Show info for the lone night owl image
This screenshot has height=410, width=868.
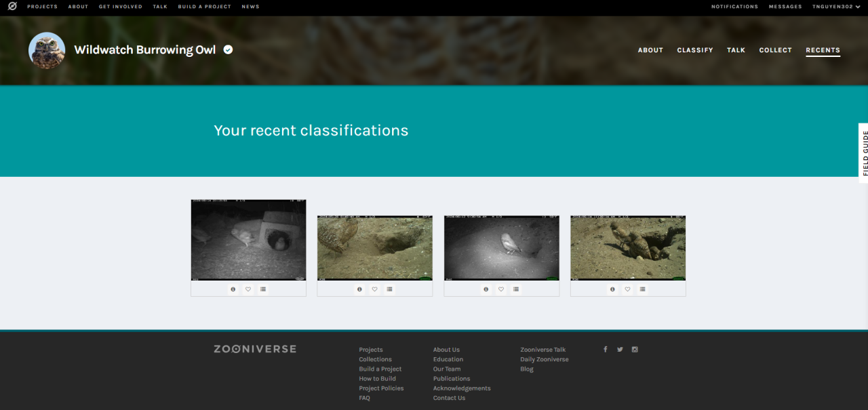(486, 289)
